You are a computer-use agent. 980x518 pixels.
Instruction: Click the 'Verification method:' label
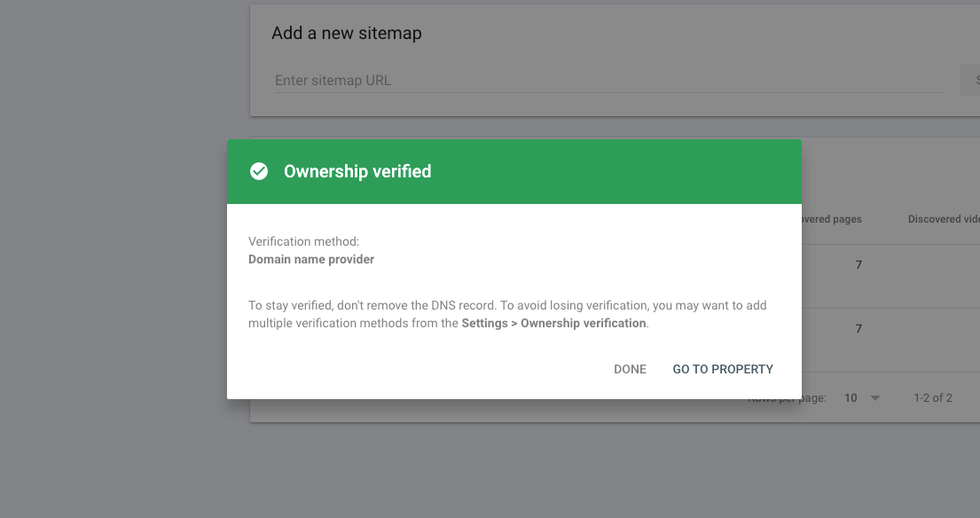(x=303, y=242)
